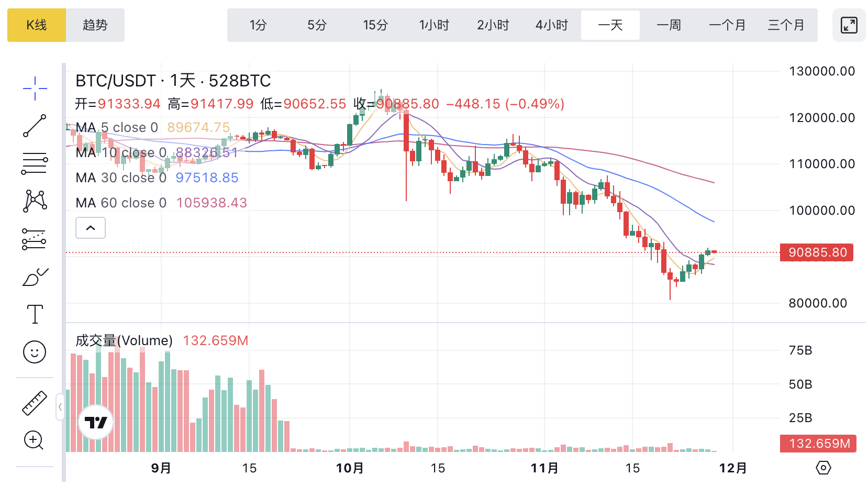Image resolution: width=868 pixels, height=486 pixels.
Task: Collapse the left drawing toolbar handle
Action: (60, 407)
